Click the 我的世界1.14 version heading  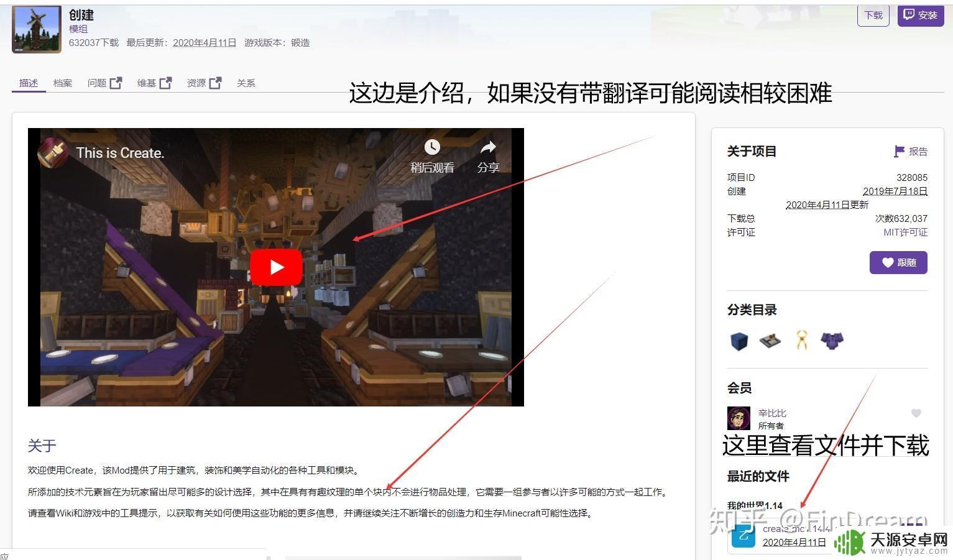755,505
